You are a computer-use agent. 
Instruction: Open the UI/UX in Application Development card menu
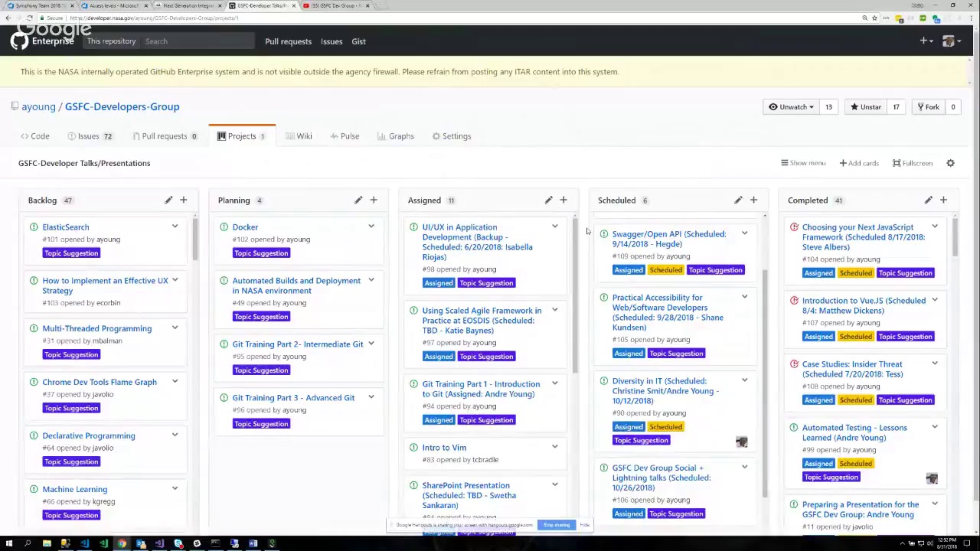[x=554, y=227]
